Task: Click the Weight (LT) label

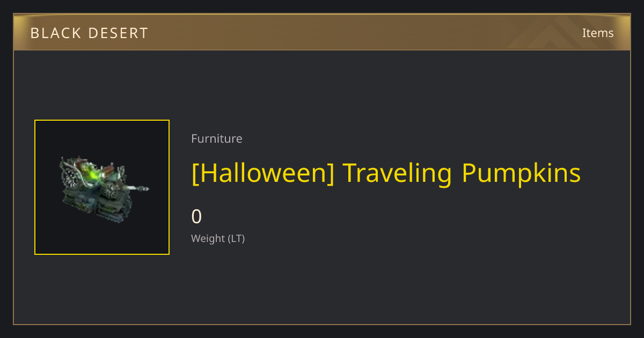Action: 218,239
